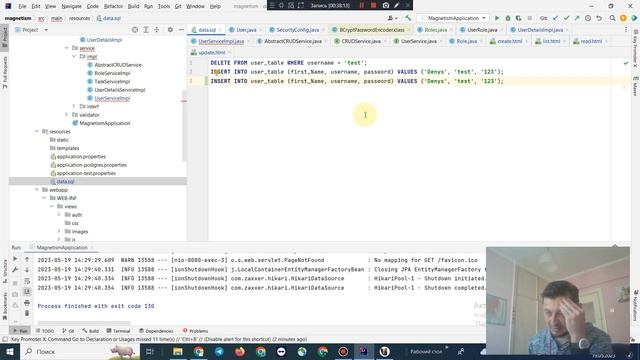Image resolution: width=640 pixels, height=360 pixels.
Task: Switch to BCryptPasswordEncoder.class tab
Action: click(x=371, y=30)
